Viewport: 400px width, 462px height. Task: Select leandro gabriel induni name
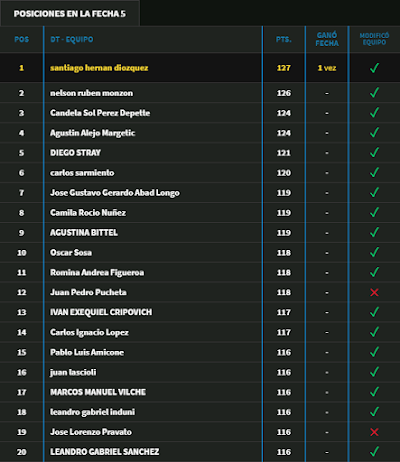tap(92, 412)
